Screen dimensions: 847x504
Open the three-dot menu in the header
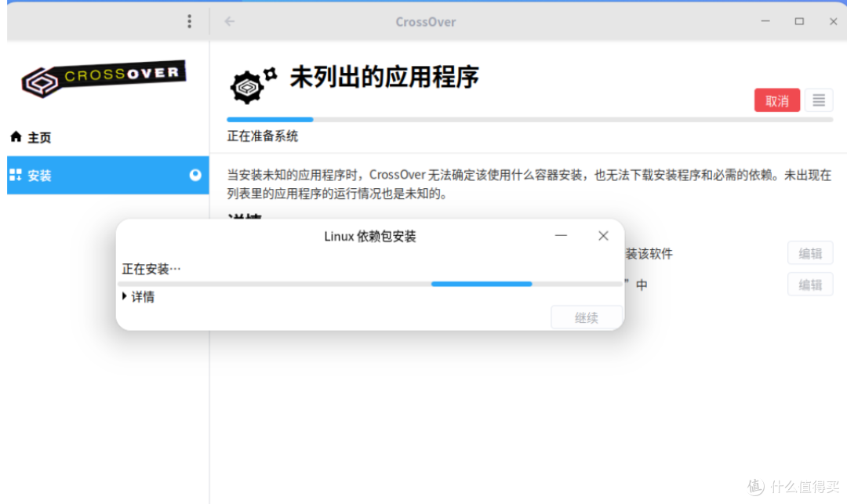pyautogui.click(x=190, y=21)
